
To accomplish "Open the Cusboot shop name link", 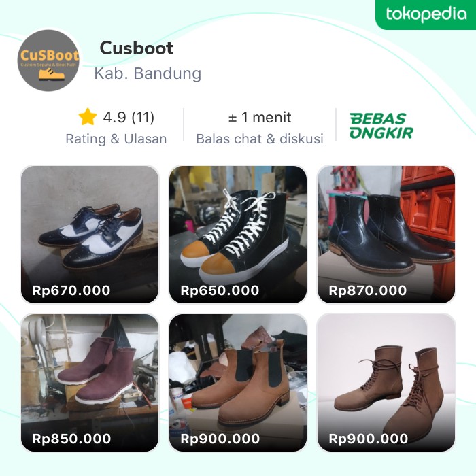I will click(x=136, y=48).
